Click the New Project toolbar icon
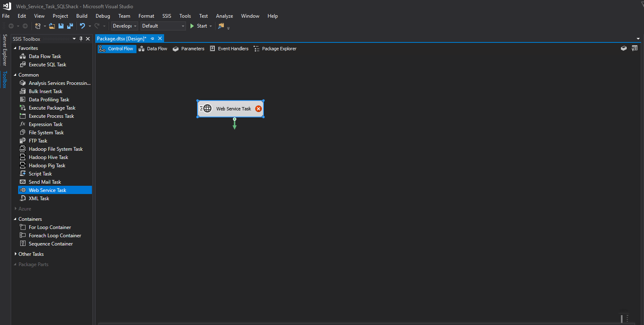 [x=38, y=26]
